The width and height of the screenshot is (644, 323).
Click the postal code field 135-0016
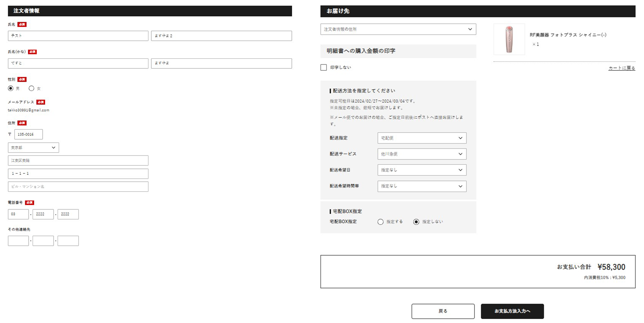click(29, 134)
